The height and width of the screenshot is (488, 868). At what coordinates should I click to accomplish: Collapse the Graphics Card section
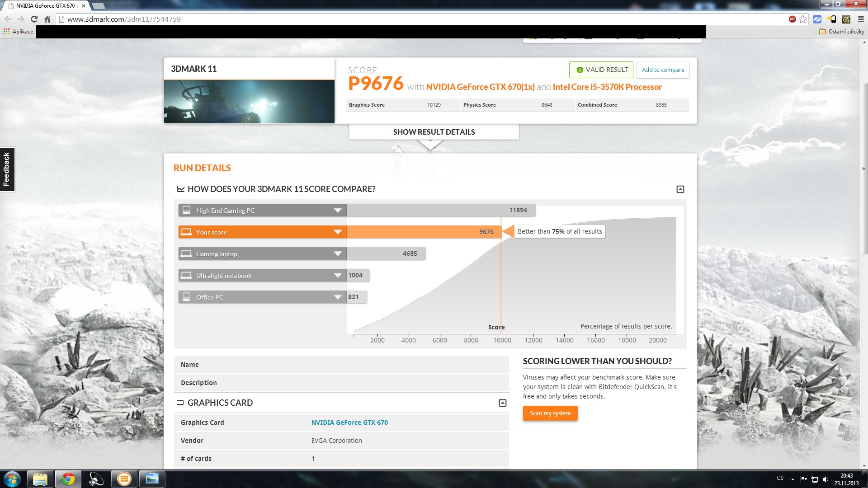click(x=502, y=403)
